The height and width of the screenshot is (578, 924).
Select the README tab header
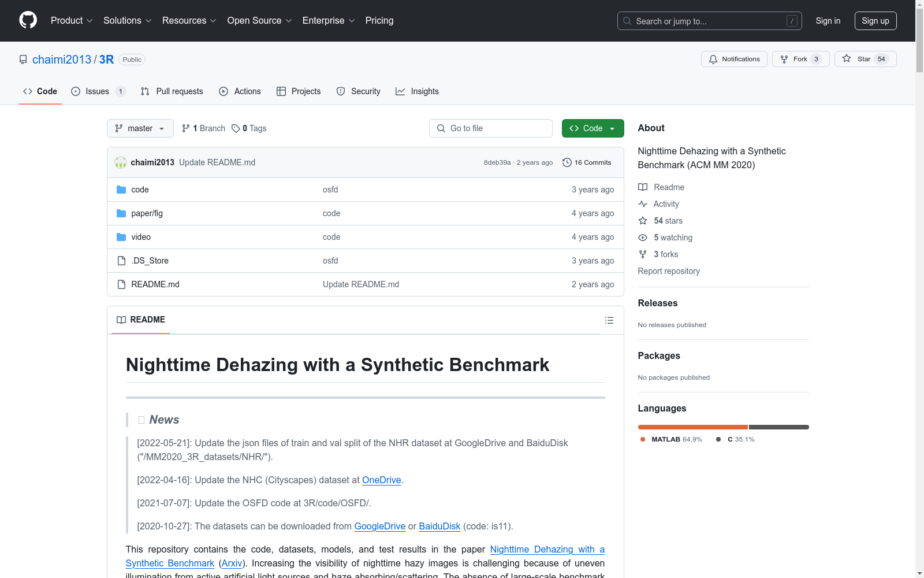(141, 320)
